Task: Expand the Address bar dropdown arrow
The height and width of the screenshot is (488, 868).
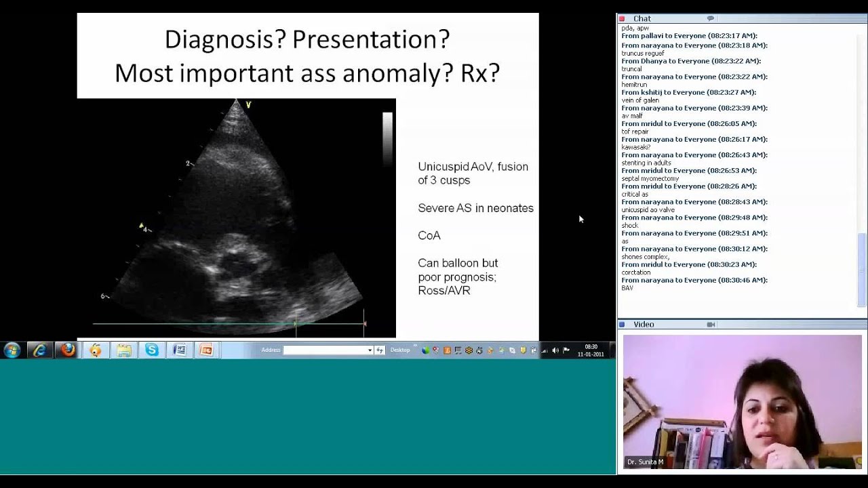Action: (x=370, y=350)
